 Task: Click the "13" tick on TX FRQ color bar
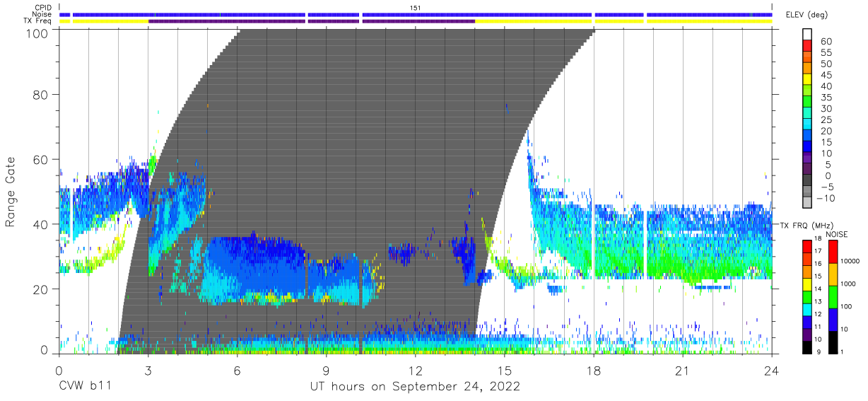click(819, 302)
